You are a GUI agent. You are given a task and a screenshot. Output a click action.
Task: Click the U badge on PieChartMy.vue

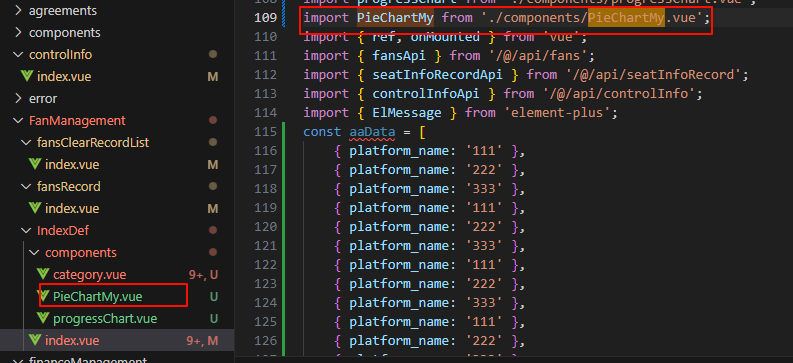tap(214, 297)
